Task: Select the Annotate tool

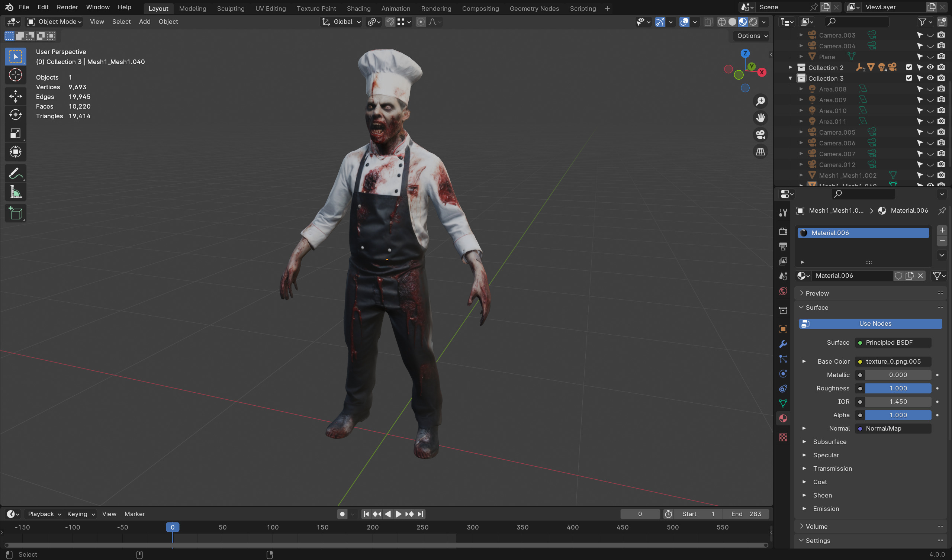Action: pyautogui.click(x=16, y=173)
